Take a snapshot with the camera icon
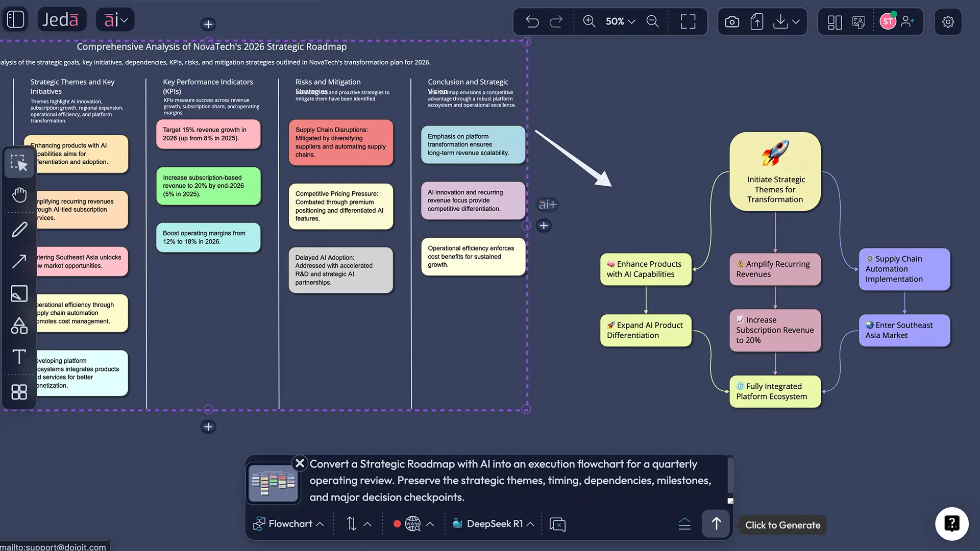Screen dimensions: 980x551 (731, 21)
